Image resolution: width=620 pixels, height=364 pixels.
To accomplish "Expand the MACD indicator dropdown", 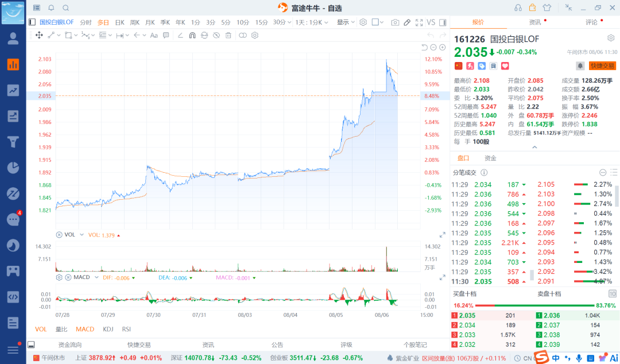I will coord(96,277).
